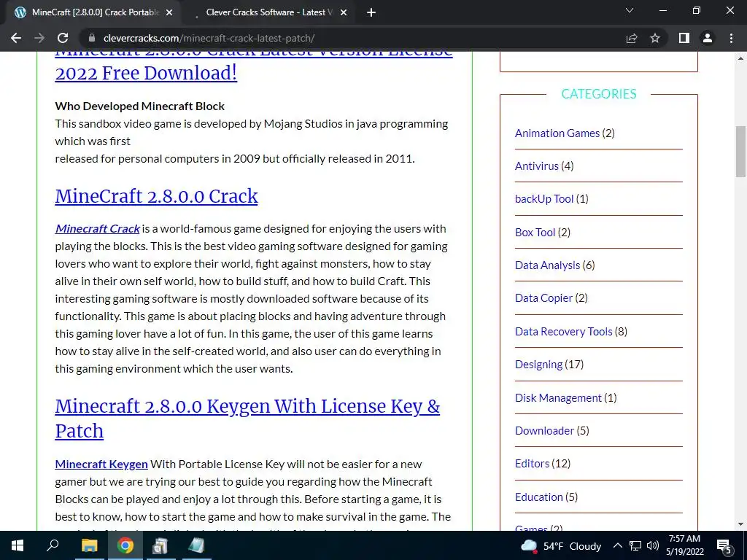Follow the italic Minecraft Crack link
747x560 pixels.
click(x=97, y=228)
